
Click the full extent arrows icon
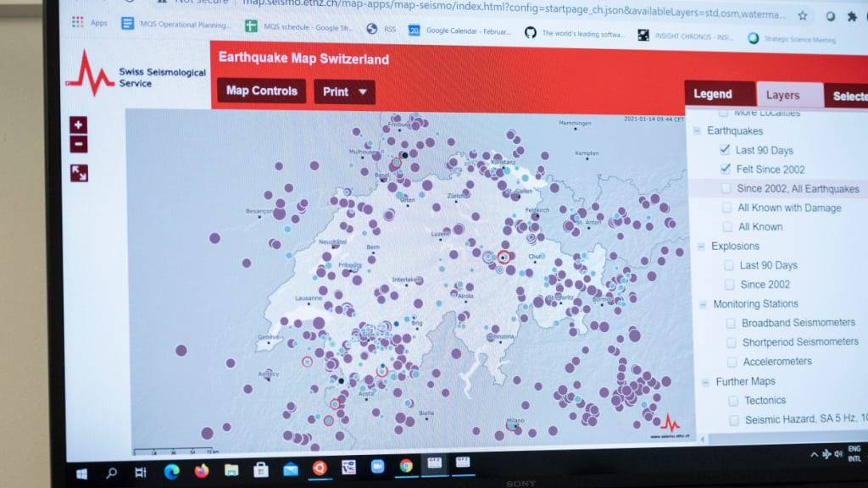pyautogui.click(x=79, y=173)
